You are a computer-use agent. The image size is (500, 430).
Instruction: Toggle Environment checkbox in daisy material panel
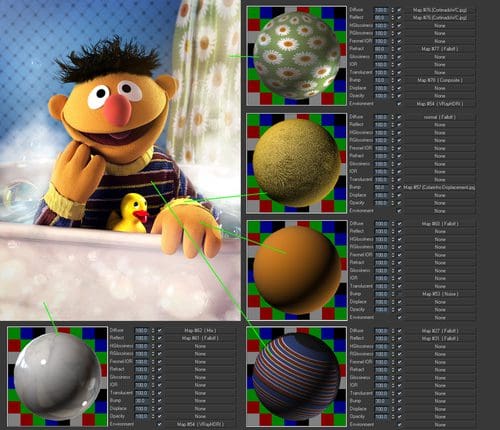coord(399,104)
